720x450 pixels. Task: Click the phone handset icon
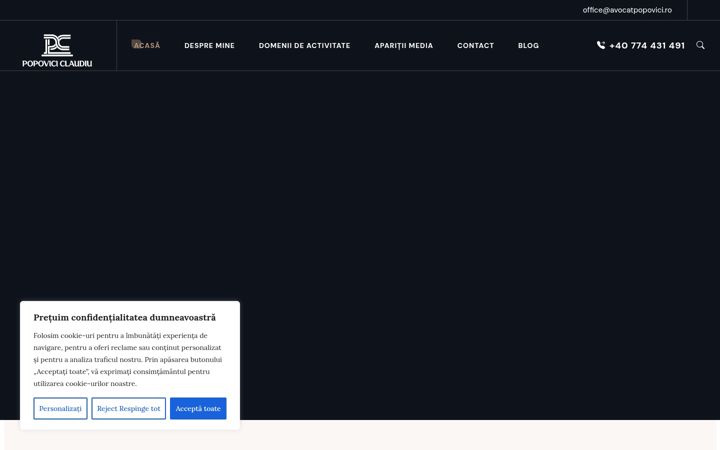pyautogui.click(x=601, y=45)
